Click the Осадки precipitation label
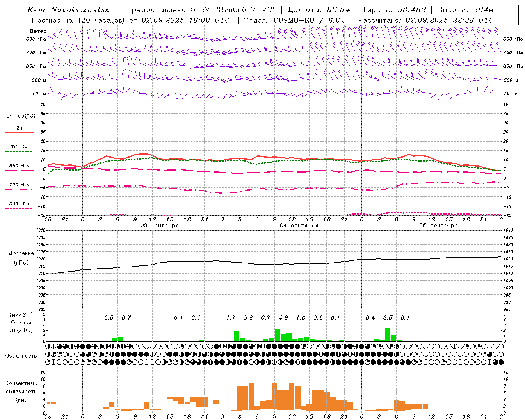The height and width of the screenshot is (420, 525). click(21, 322)
